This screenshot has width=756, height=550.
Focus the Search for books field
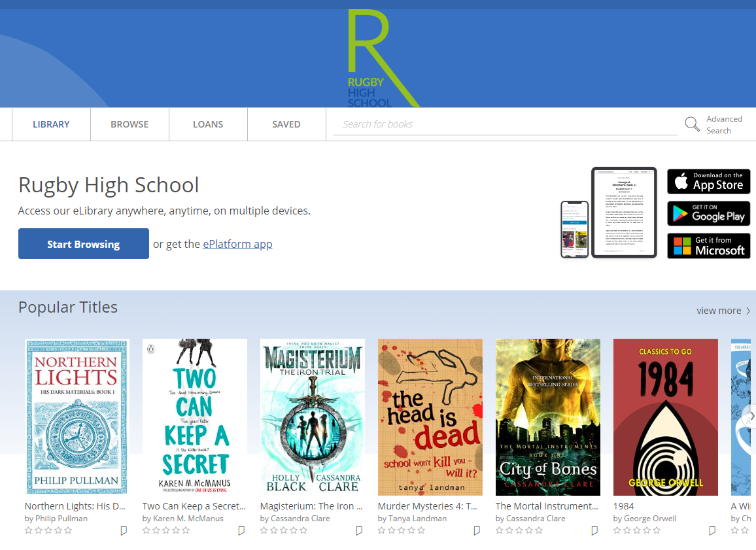tap(506, 124)
